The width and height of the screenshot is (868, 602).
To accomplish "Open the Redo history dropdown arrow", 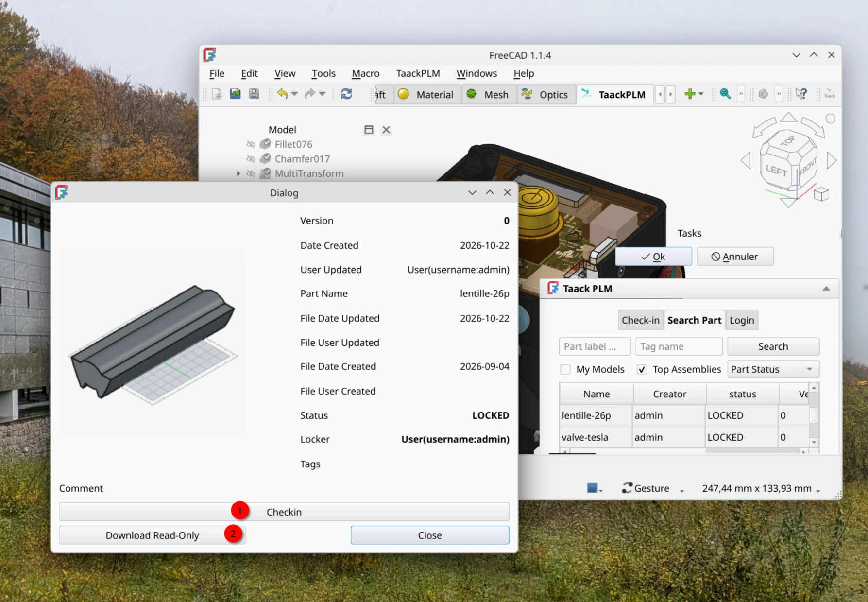I will click(322, 94).
